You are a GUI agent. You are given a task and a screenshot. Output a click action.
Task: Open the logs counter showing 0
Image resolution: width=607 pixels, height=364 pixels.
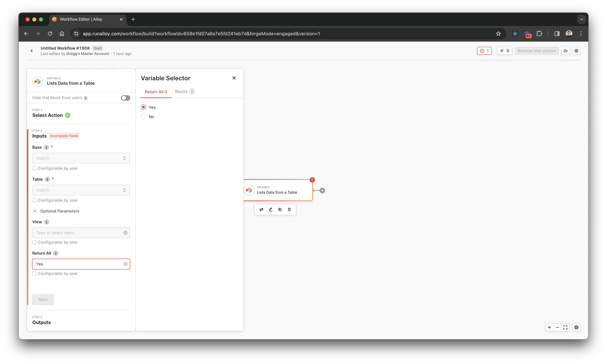coord(504,51)
